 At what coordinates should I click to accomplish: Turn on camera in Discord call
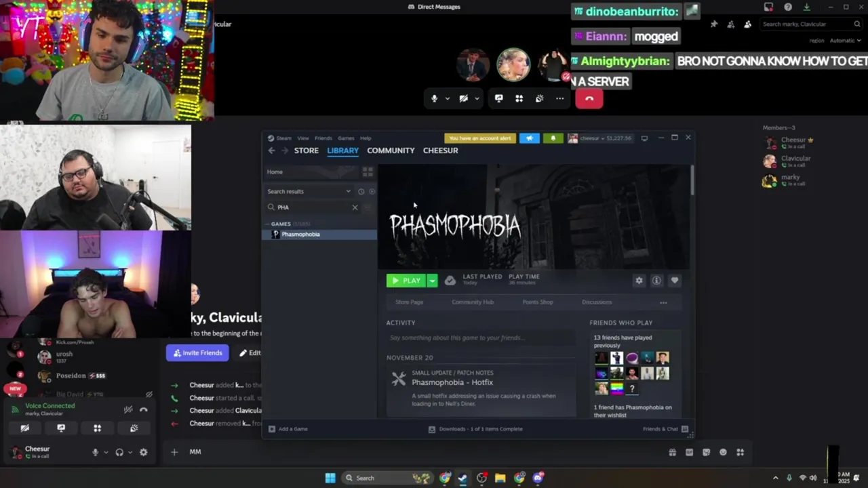point(463,99)
